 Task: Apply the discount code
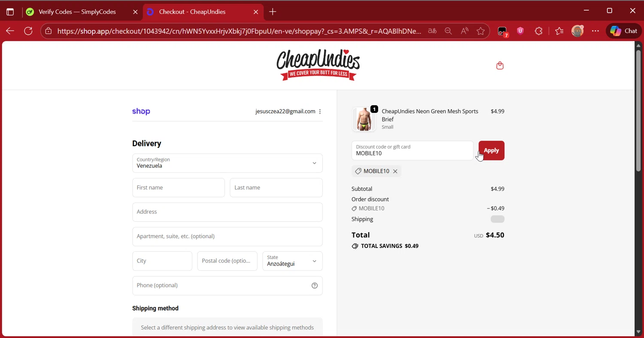pos(492,151)
